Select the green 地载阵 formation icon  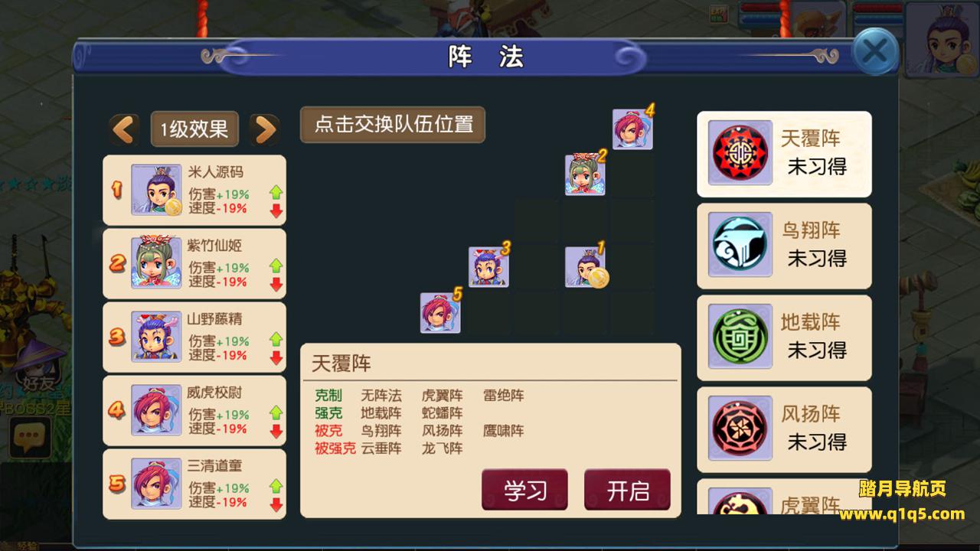740,337
